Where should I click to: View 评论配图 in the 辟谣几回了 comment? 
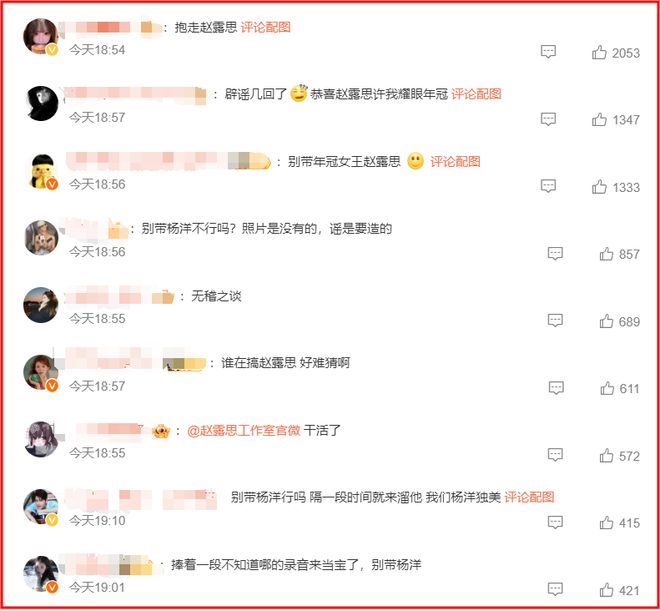click(476, 94)
